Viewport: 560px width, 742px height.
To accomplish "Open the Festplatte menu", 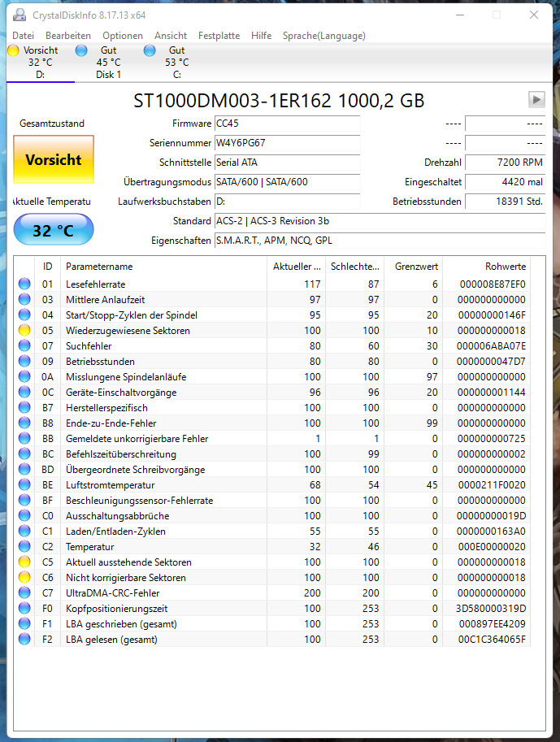I will point(219,36).
